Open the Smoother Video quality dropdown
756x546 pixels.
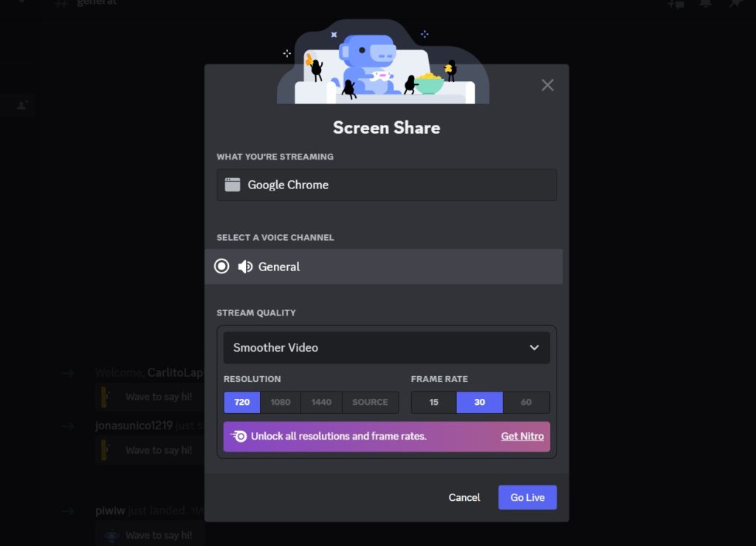386,347
